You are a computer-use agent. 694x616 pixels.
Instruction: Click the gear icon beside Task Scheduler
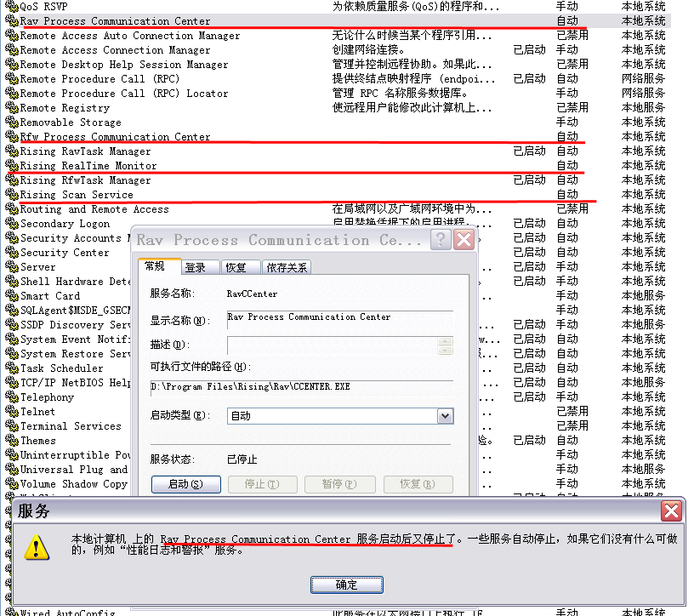[x=12, y=368]
